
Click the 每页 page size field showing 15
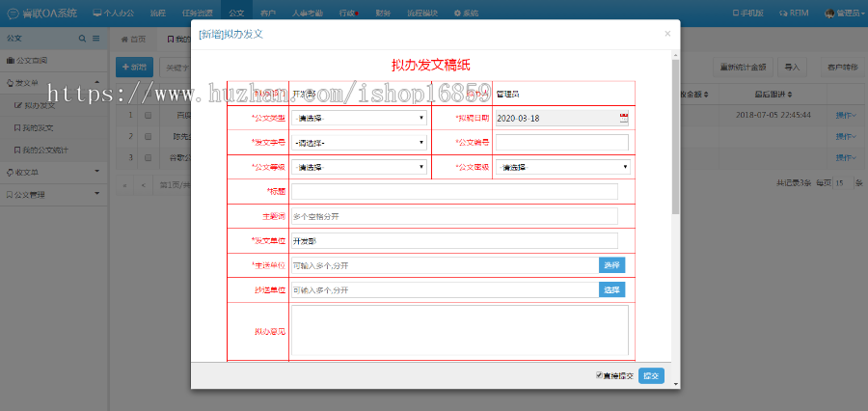[844, 183]
